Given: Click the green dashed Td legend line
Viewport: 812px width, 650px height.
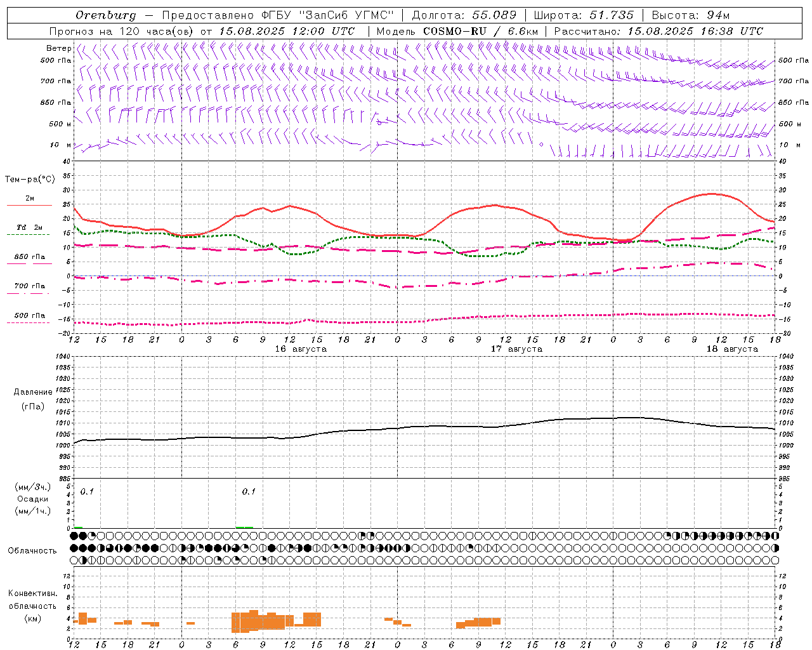Looking at the screenshot, I should 29,235.
